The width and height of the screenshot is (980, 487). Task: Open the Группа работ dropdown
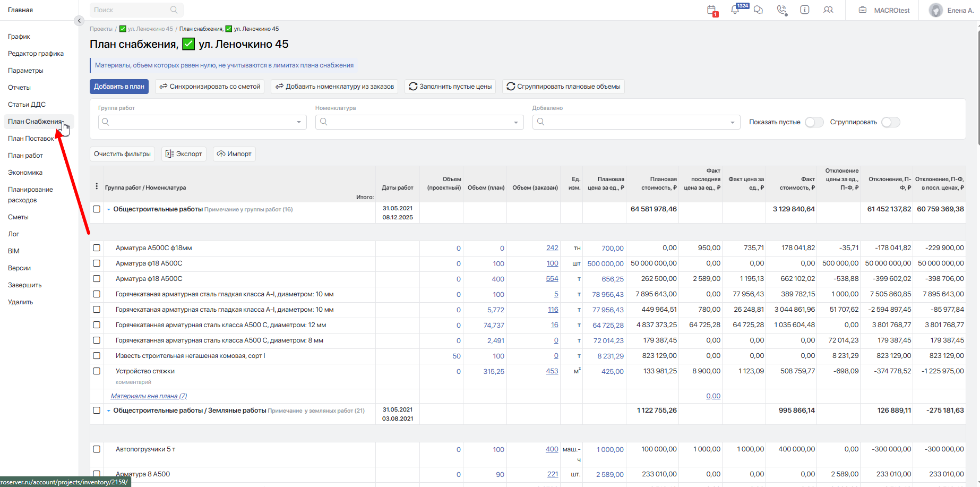point(202,122)
